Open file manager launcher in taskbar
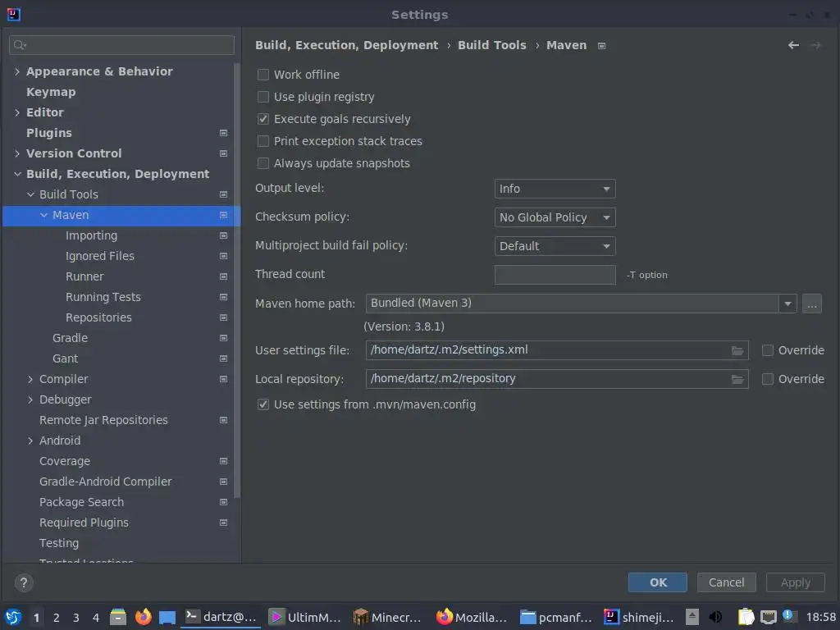The height and width of the screenshot is (630, 840). [x=118, y=617]
